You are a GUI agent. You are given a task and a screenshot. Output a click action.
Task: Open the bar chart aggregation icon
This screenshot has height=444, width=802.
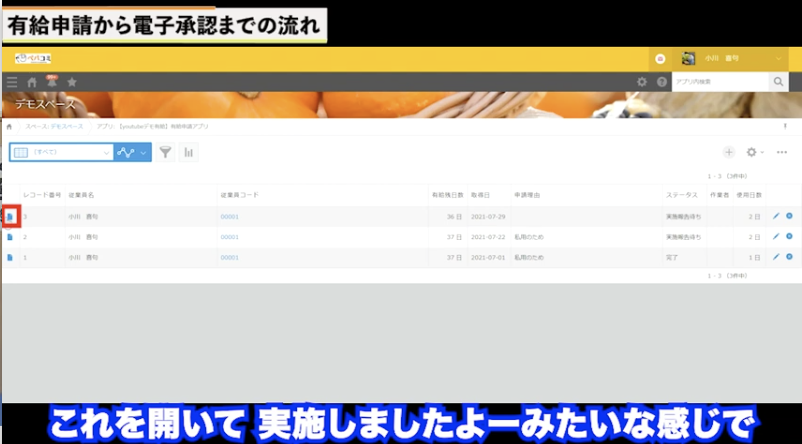188,152
